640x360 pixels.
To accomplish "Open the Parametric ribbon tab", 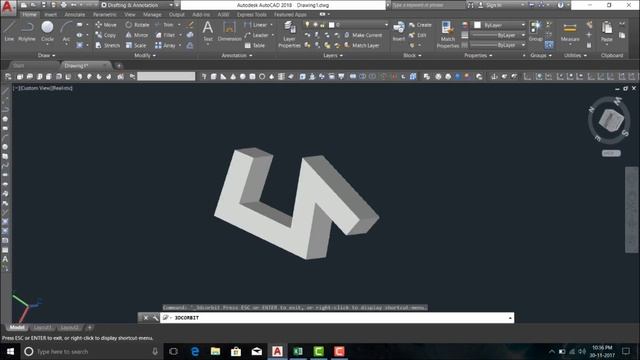I will pos(104,14).
